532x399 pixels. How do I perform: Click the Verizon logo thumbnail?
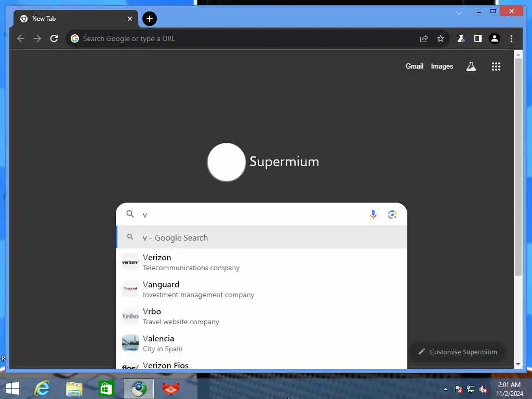coord(130,262)
